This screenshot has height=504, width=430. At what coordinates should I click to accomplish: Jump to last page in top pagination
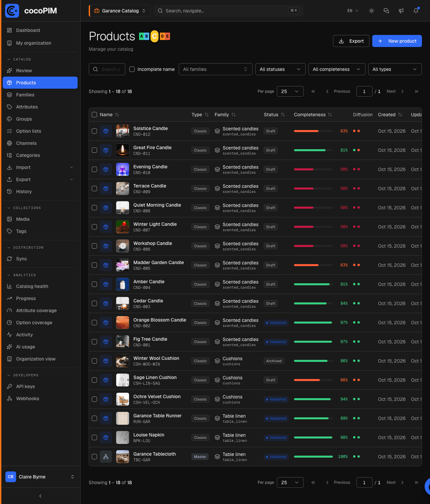point(417,91)
